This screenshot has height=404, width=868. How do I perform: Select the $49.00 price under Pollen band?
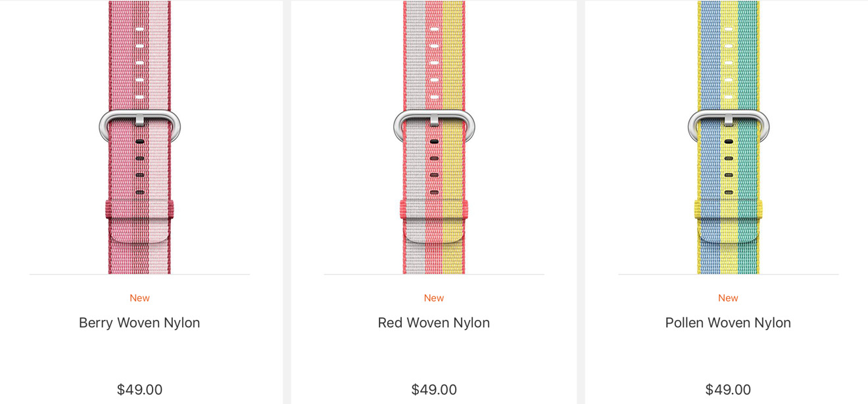click(x=728, y=390)
